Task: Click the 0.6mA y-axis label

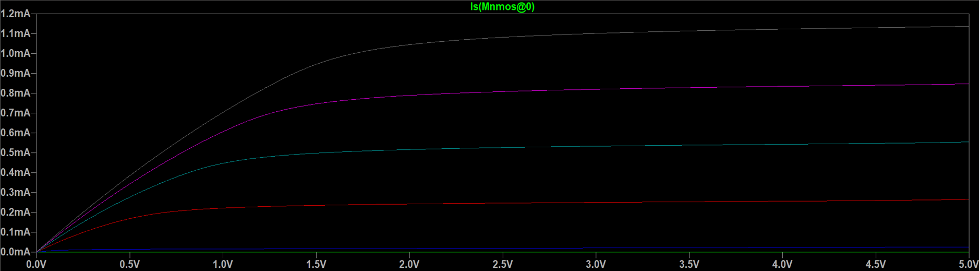Action: (15, 133)
